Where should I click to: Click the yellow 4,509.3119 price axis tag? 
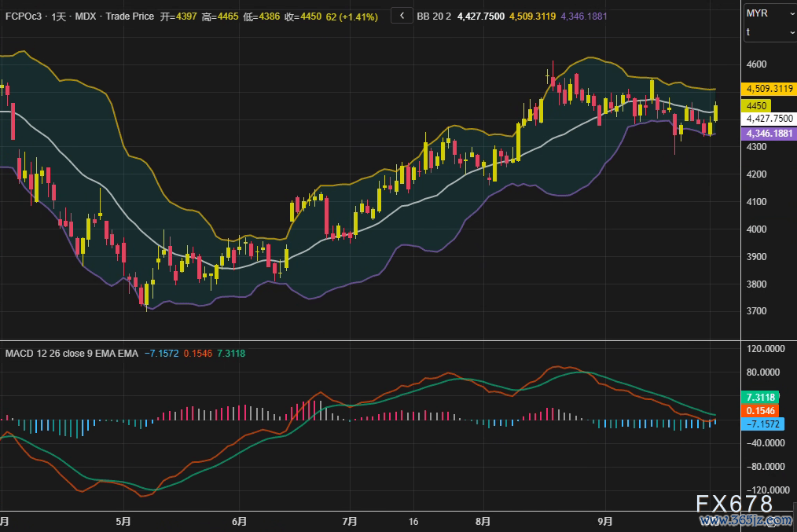click(x=769, y=89)
